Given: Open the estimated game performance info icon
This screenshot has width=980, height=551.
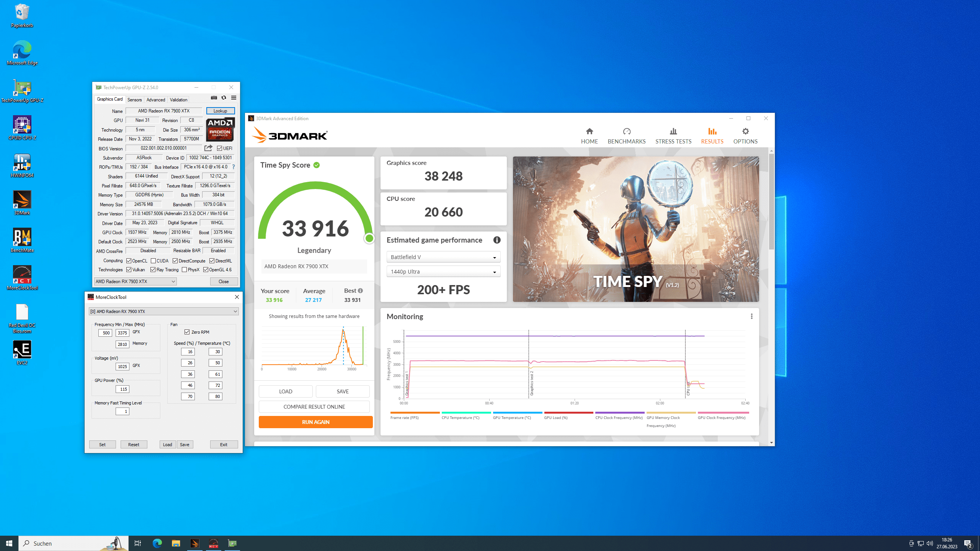Looking at the screenshot, I should tap(497, 240).
